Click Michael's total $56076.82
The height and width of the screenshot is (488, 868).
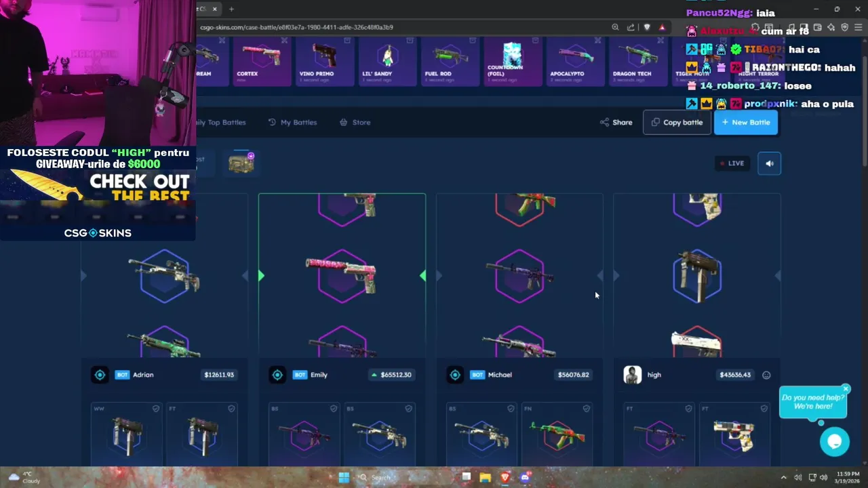tap(573, 375)
